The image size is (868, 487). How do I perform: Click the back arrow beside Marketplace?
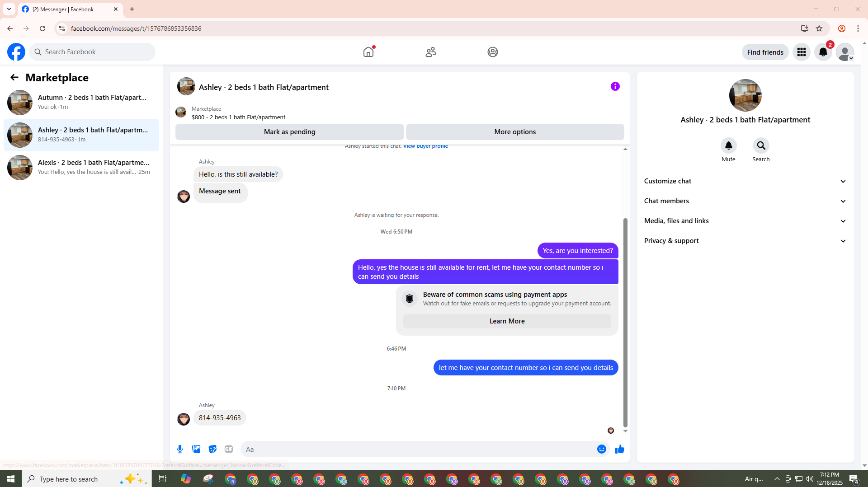click(x=14, y=77)
